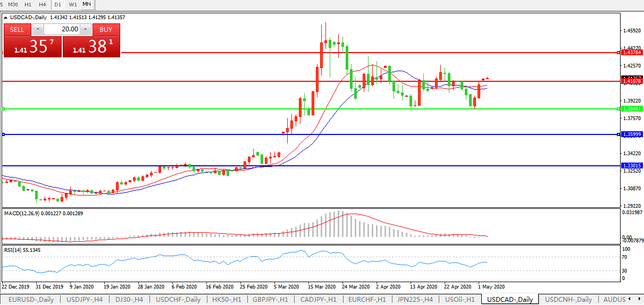644x305 pixels.
Task: Select the H4 timeframe button
Action: click(42, 5)
